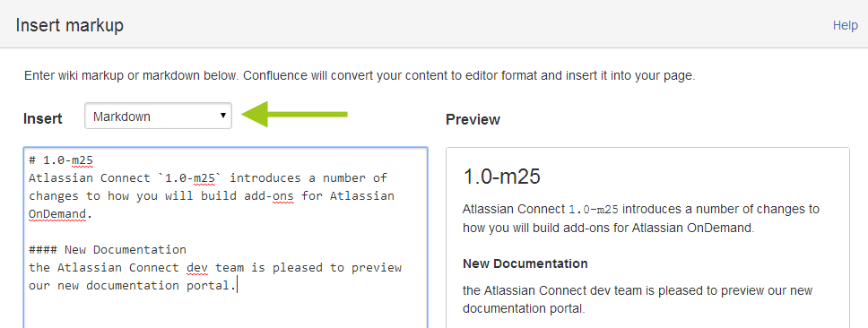Click the 1.0-m25 heading in Preview
Viewport: 868px width, 328px height.
tap(501, 178)
